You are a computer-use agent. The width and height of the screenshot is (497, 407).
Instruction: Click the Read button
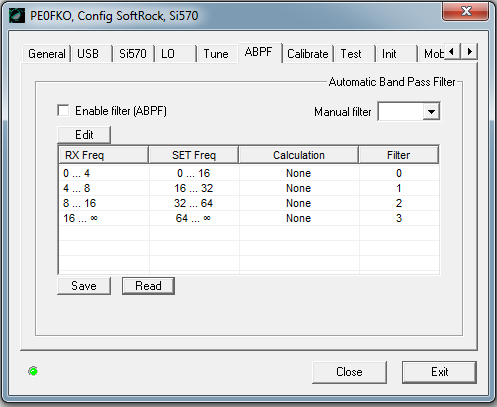(x=148, y=286)
